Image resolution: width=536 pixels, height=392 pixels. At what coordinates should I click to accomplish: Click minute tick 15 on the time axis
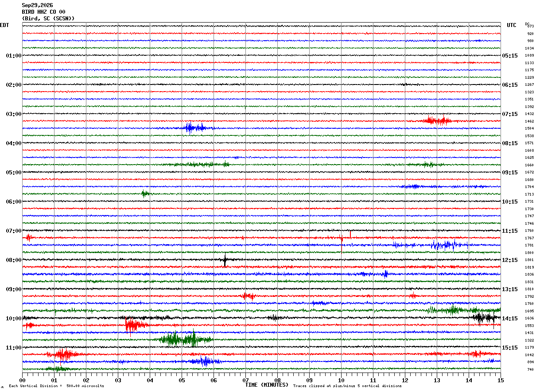click(501, 380)
